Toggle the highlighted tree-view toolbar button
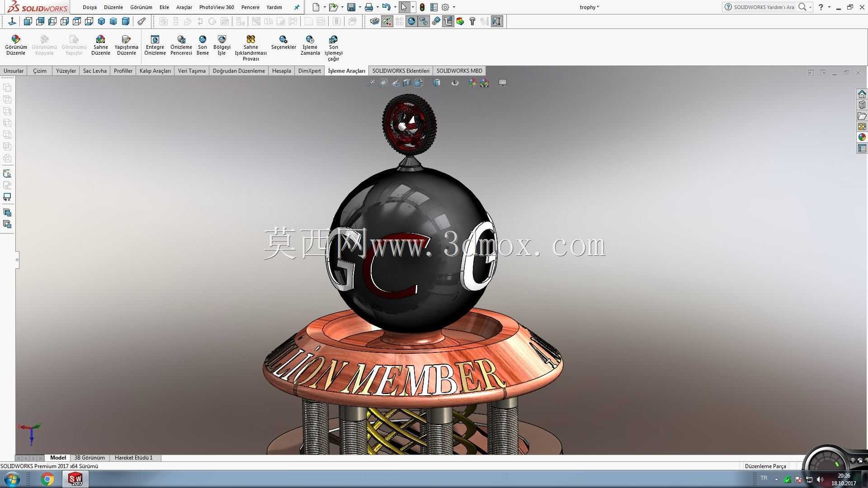 448,21
